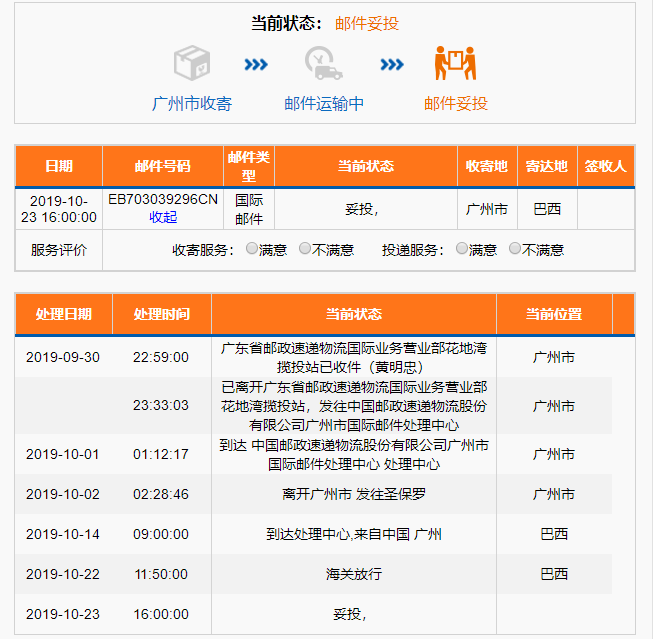Click the 16:00:00 time entry in log
Viewport: 666px width, 639px height.
161,614
